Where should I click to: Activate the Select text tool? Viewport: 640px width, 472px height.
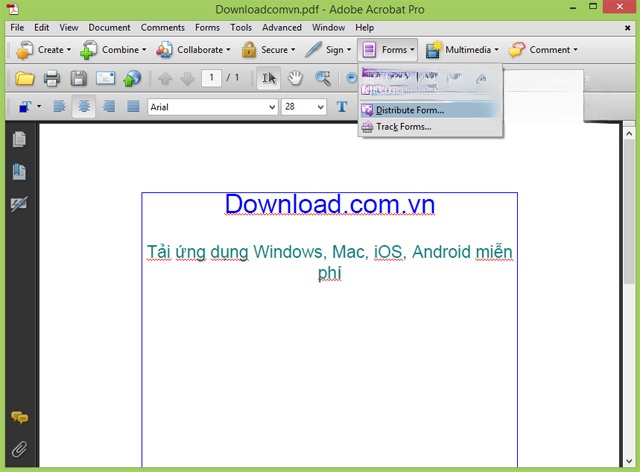[269, 78]
